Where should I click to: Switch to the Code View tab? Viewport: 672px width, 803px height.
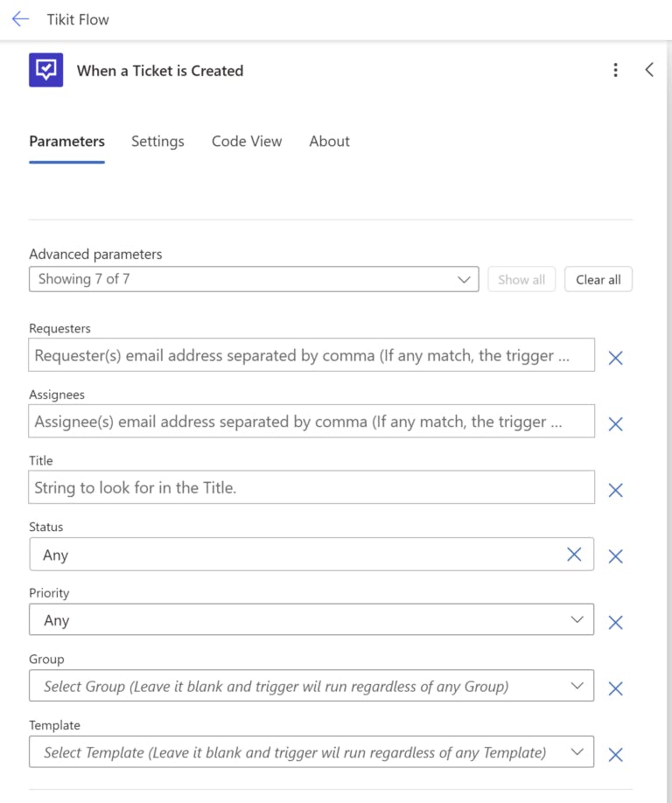tap(247, 142)
